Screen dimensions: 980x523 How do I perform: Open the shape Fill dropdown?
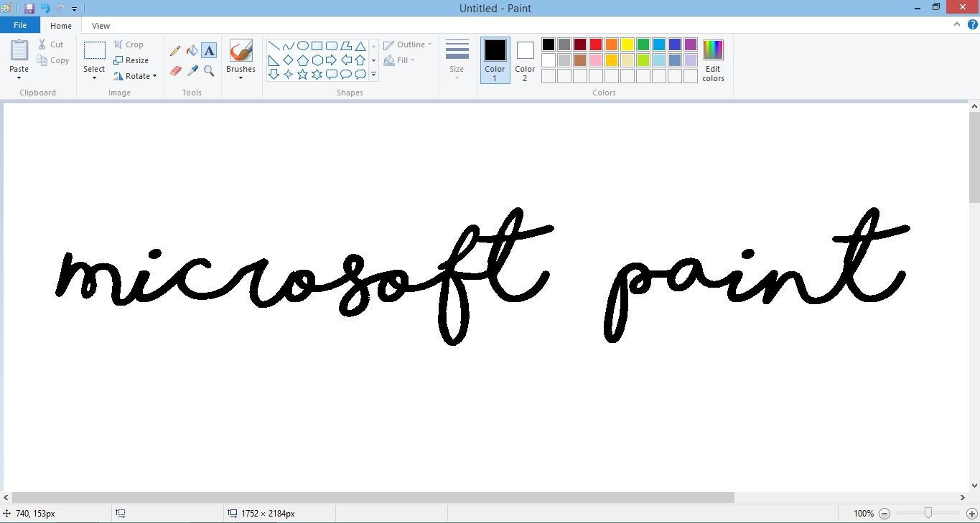point(400,60)
